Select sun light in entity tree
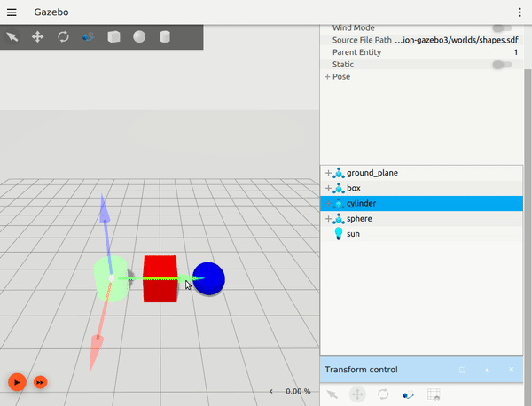The width and height of the screenshot is (532, 406). (421, 234)
